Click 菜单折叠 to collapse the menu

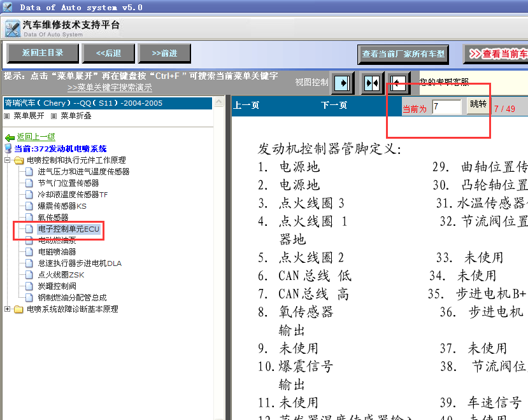coord(76,116)
